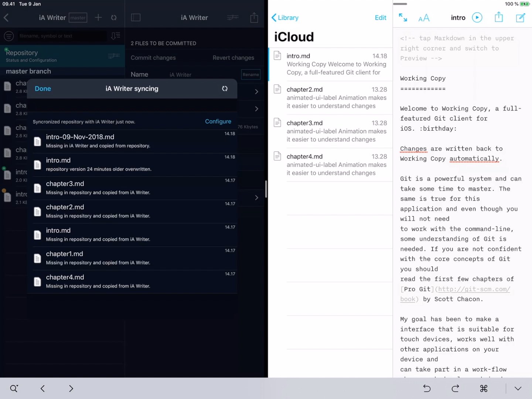The width and height of the screenshot is (532, 399).
Task: Select chapter1.md sync entry
Action: (x=135, y=258)
